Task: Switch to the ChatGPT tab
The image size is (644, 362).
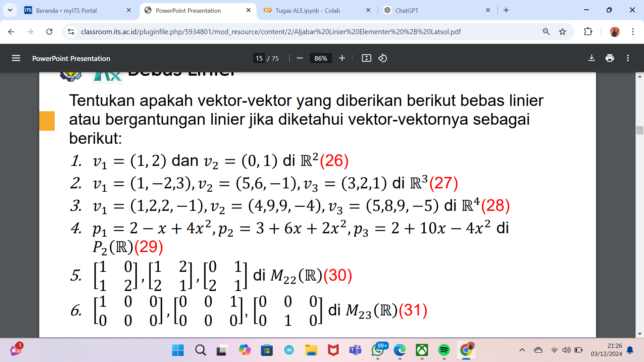Action: click(437, 10)
